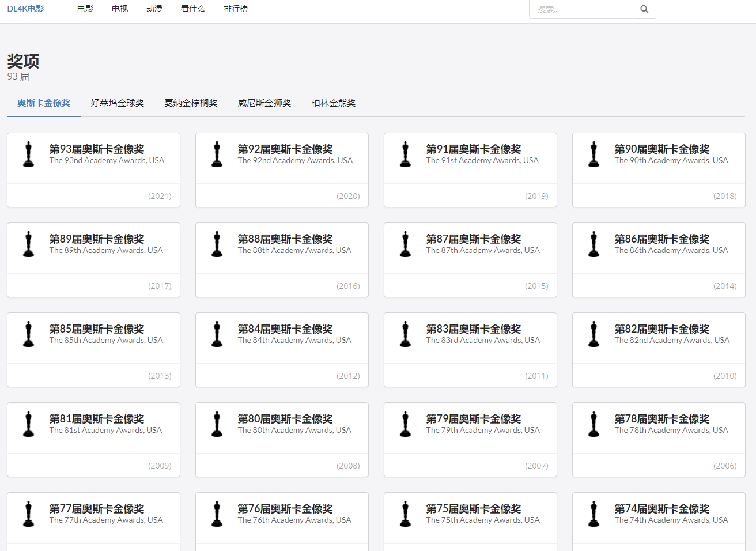Click Oscar statuette icon for 第81届奥斯卡金像奖

pos(28,424)
